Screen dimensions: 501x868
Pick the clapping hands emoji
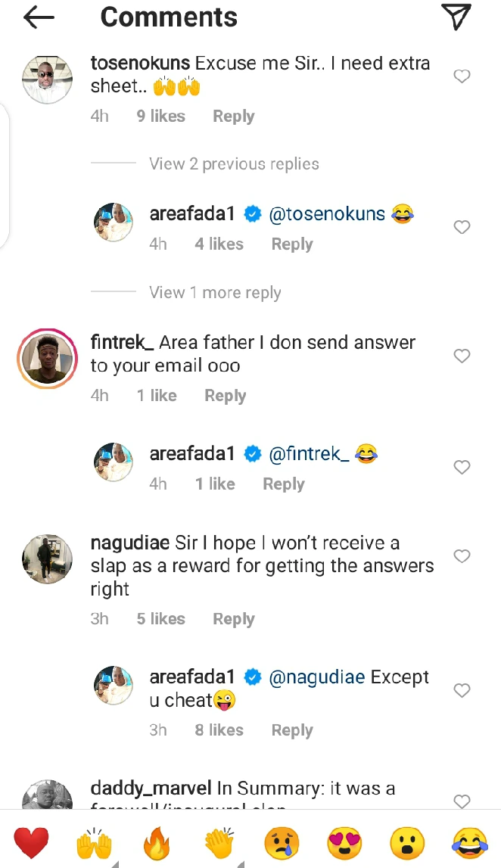coord(219,843)
